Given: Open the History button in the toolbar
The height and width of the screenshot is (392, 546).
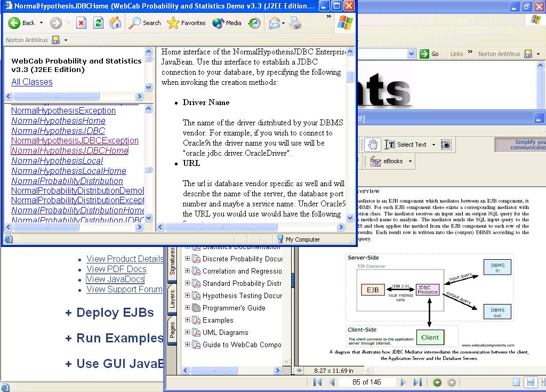Looking at the screenshot, I should click(x=254, y=23).
